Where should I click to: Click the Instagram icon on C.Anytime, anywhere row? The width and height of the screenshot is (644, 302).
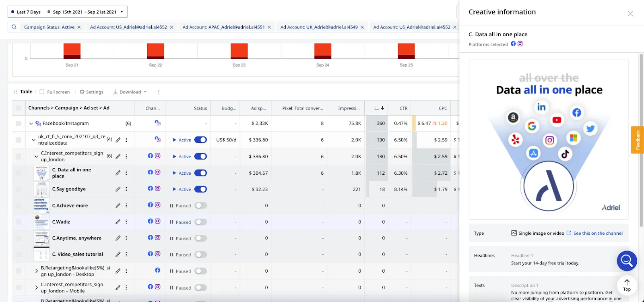point(158,238)
